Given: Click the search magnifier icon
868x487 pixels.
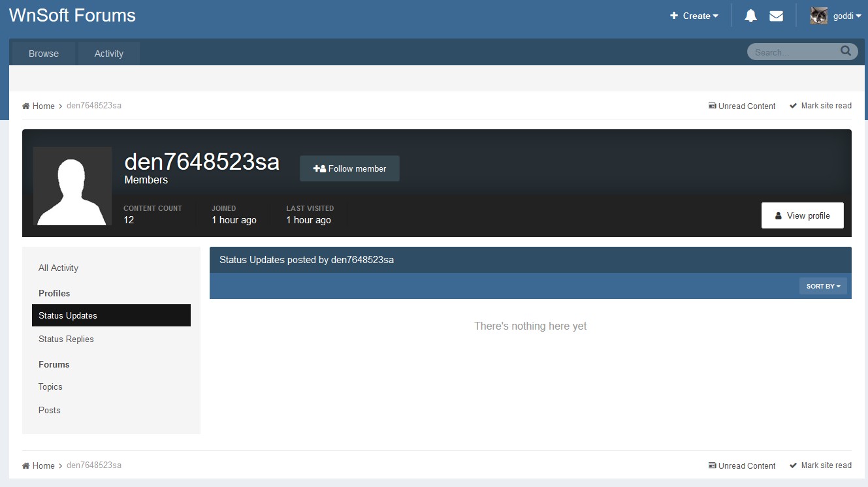Looking at the screenshot, I should click(x=846, y=51).
